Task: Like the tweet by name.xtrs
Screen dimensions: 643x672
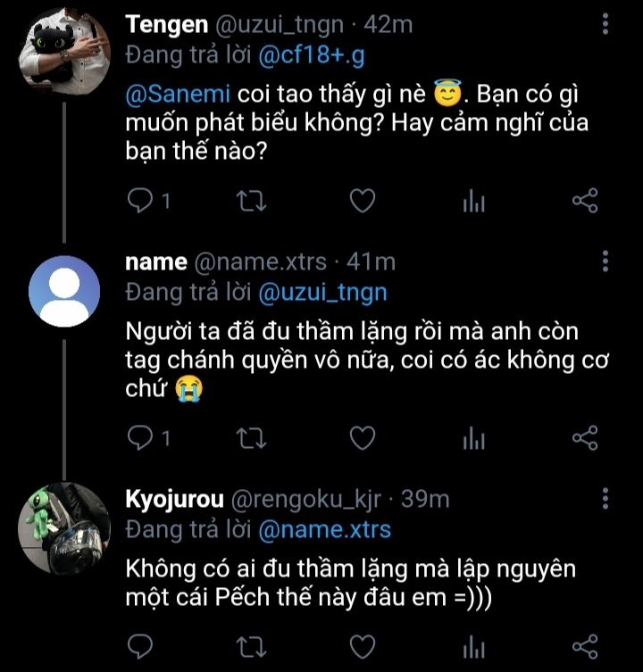Action: 361,437
